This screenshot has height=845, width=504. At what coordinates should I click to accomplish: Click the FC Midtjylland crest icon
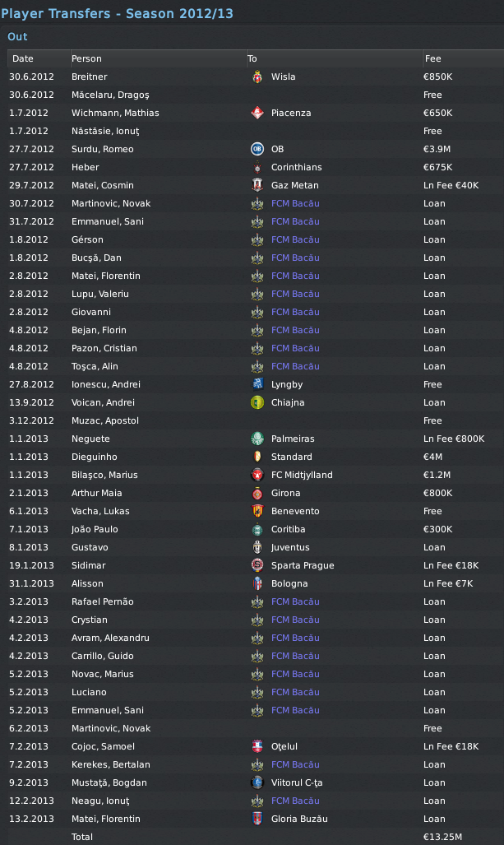click(257, 475)
